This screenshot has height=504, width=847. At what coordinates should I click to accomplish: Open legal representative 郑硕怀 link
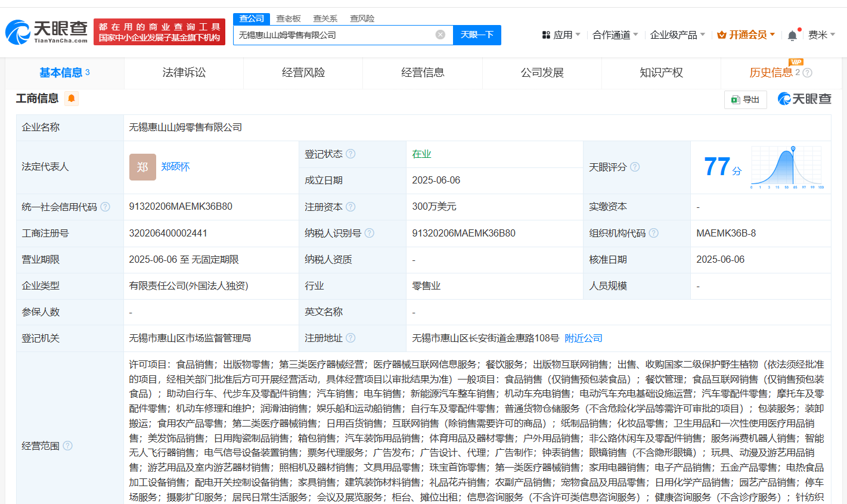175,167
